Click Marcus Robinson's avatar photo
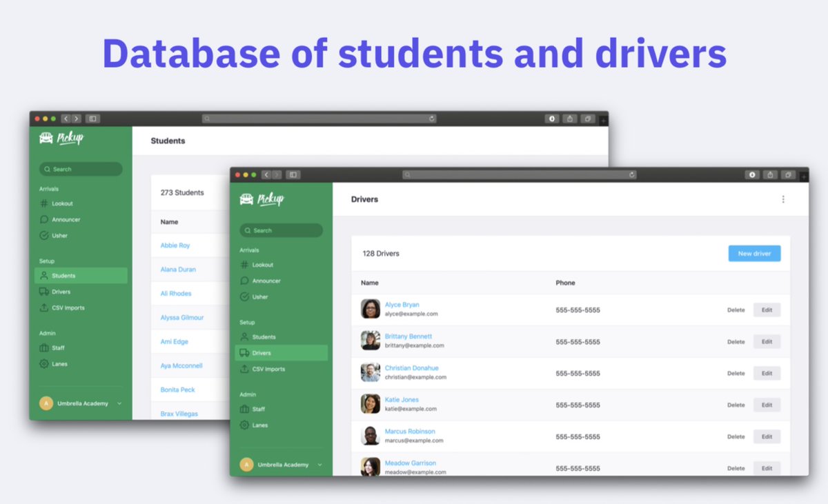This screenshot has height=504, width=828. 371,436
